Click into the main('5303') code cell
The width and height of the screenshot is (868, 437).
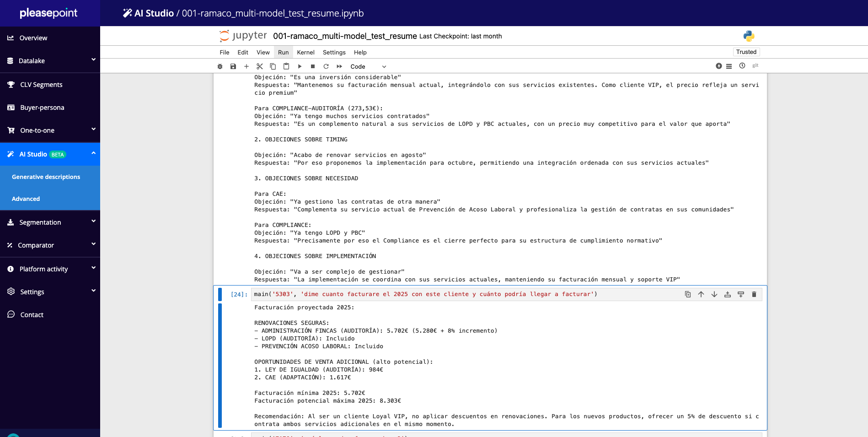tap(457, 294)
